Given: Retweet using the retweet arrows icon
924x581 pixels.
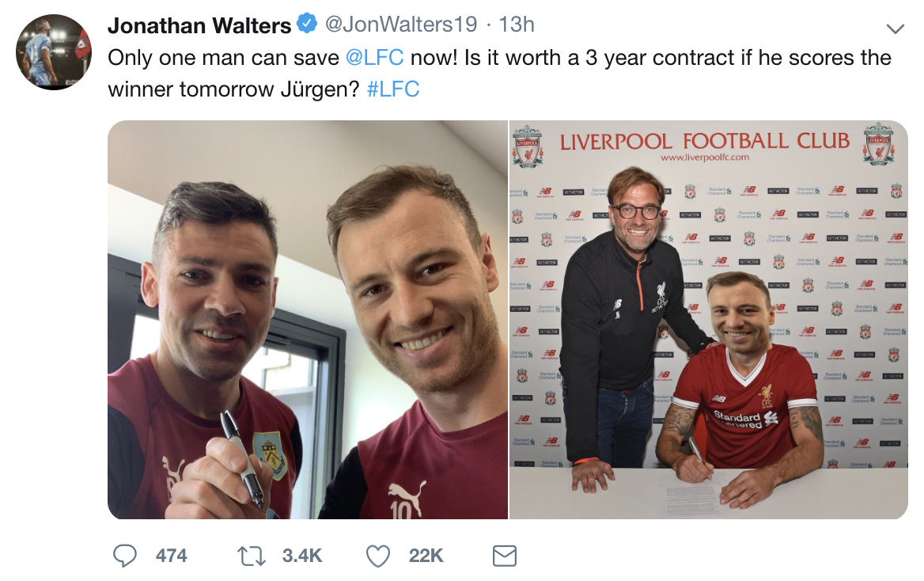Looking at the screenshot, I should [x=251, y=556].
